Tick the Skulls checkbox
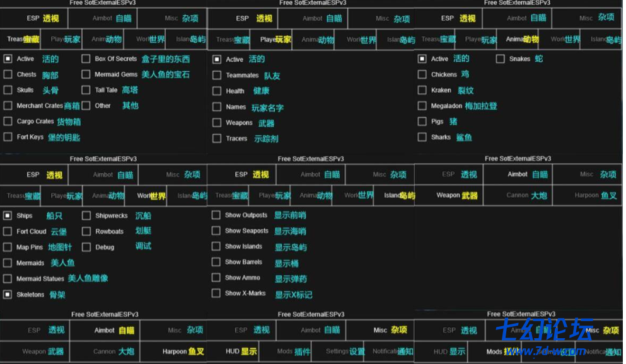The height and width of the screenshot is (364, 626). click(8, 90)
